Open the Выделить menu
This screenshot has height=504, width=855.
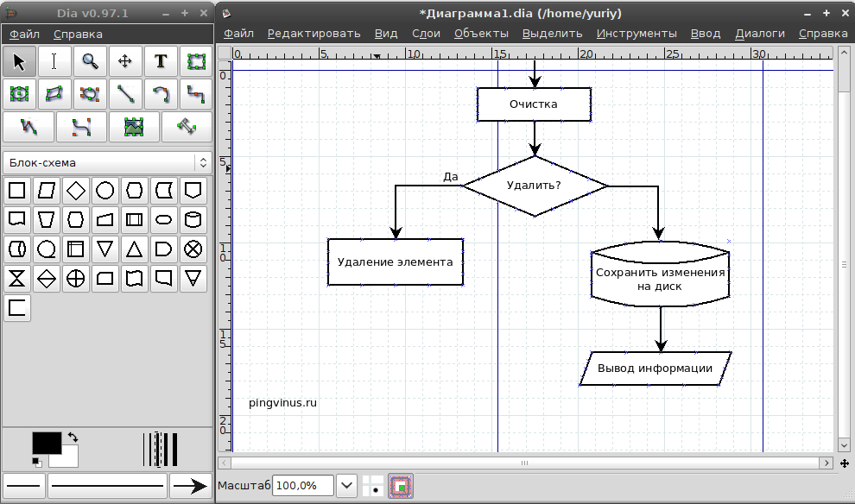552,34
